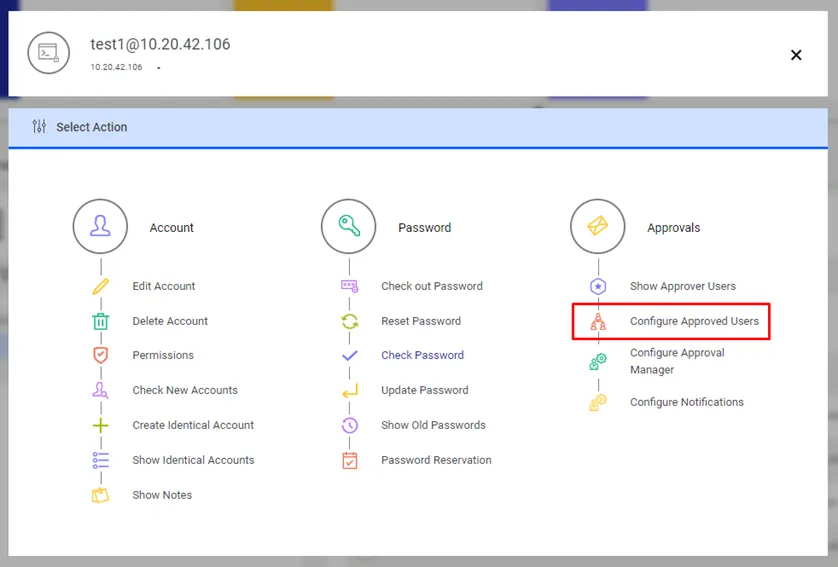
Task: Click the gear icon for Configure Approval Manager
Action: [x=598, y=361]
